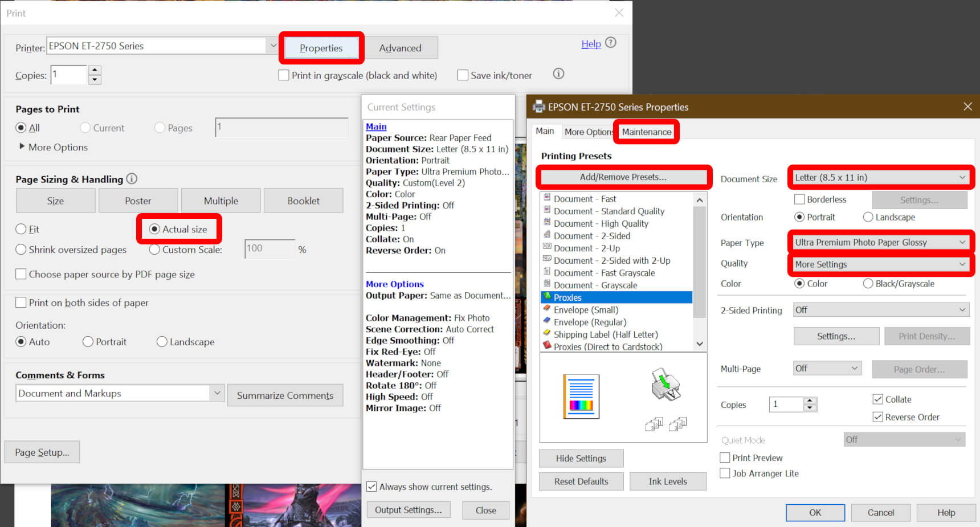Click the Page Sizing & Handling info icon
The image size is (980, 527).
(132, 179)
